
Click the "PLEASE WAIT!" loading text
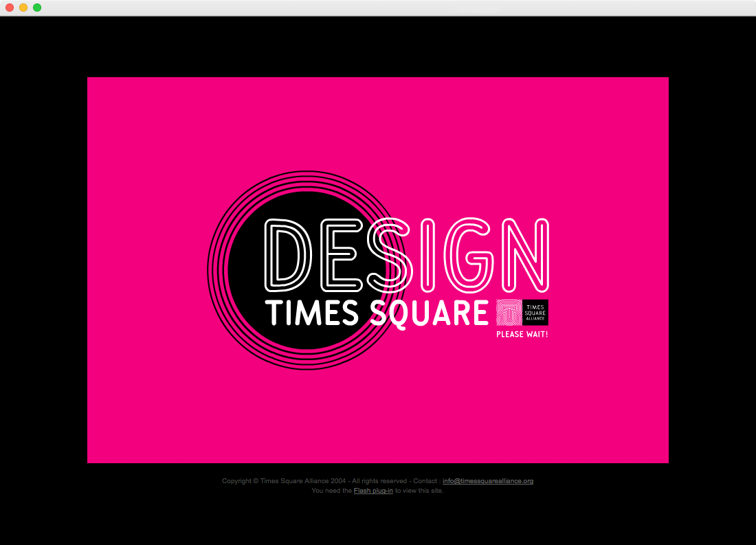click(522, 335)
